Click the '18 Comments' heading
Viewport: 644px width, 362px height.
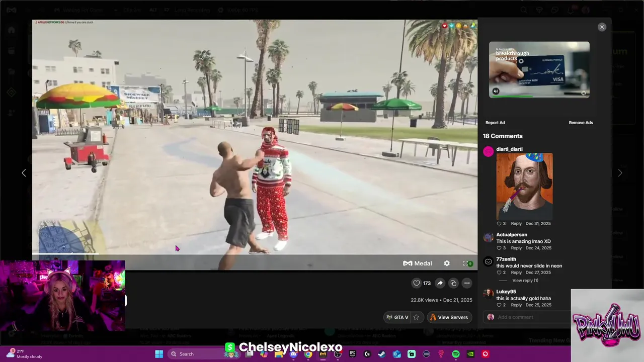pos(503,136)
